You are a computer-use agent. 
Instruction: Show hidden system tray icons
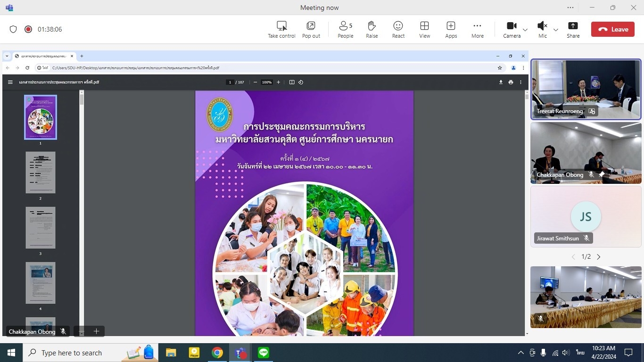pos(521,353)
